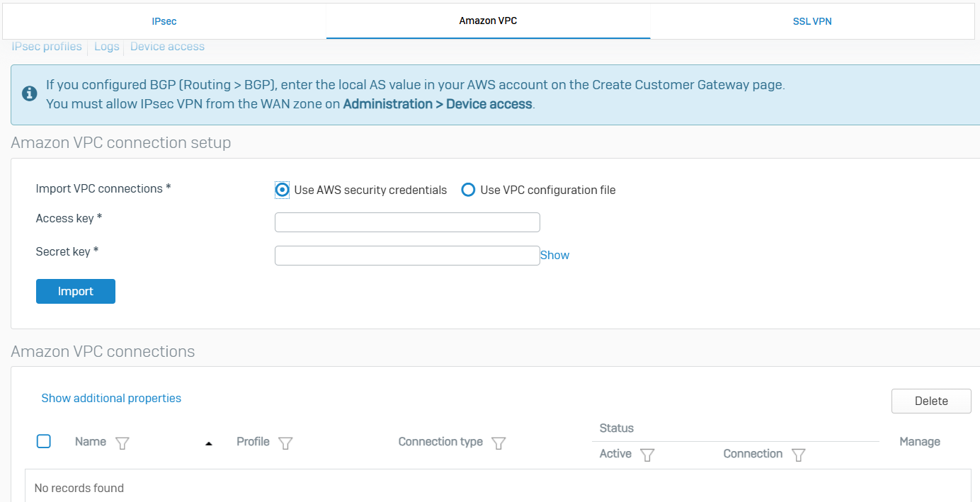The width and height of the screenshot is (980, 502).
Task: Click the Profile column filter icon
Action: coord(285,443)
